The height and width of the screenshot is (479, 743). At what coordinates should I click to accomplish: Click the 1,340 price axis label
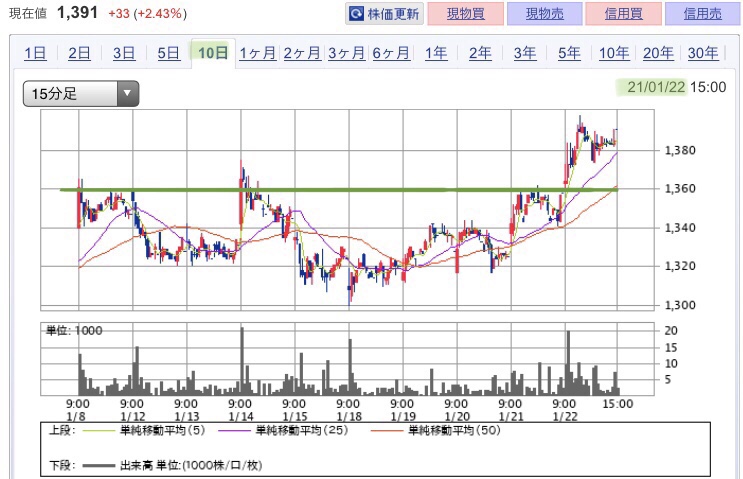pyautogui.click(x=680, y=228)
